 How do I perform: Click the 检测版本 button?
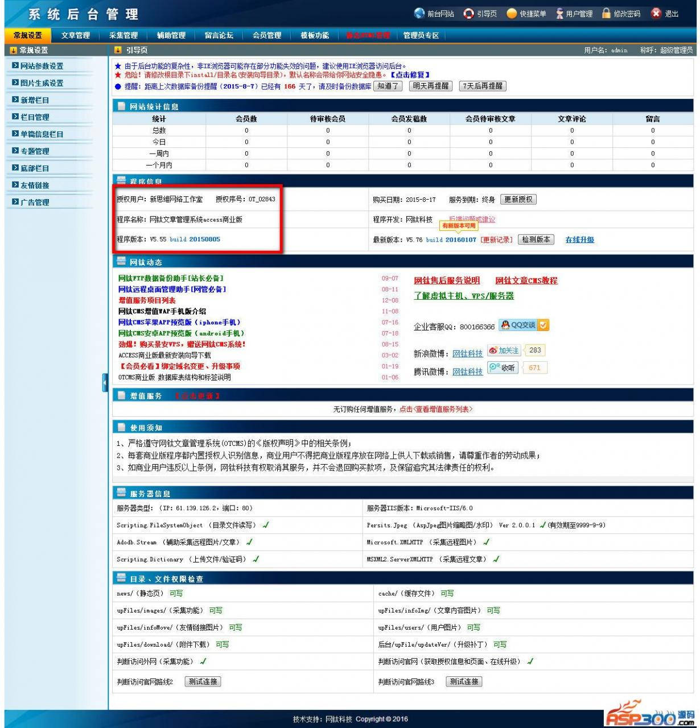(536, 239)
